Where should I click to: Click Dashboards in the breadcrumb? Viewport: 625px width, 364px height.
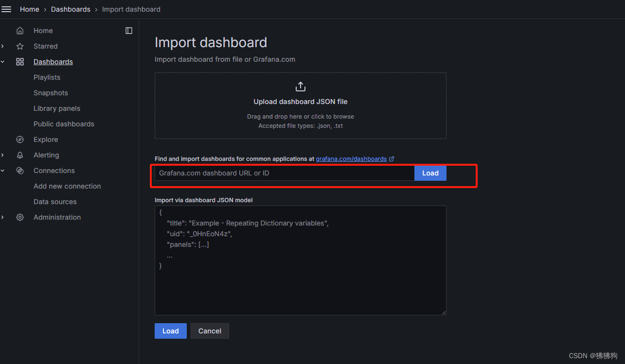[71, 9]
